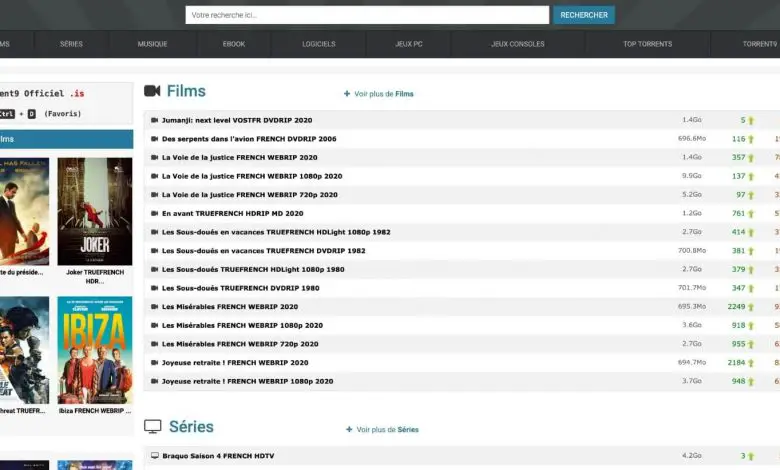Click seed arrow icon next to 2249
Image resolution: width=780 pixels, height=470 pixels.
pos(751,307)
